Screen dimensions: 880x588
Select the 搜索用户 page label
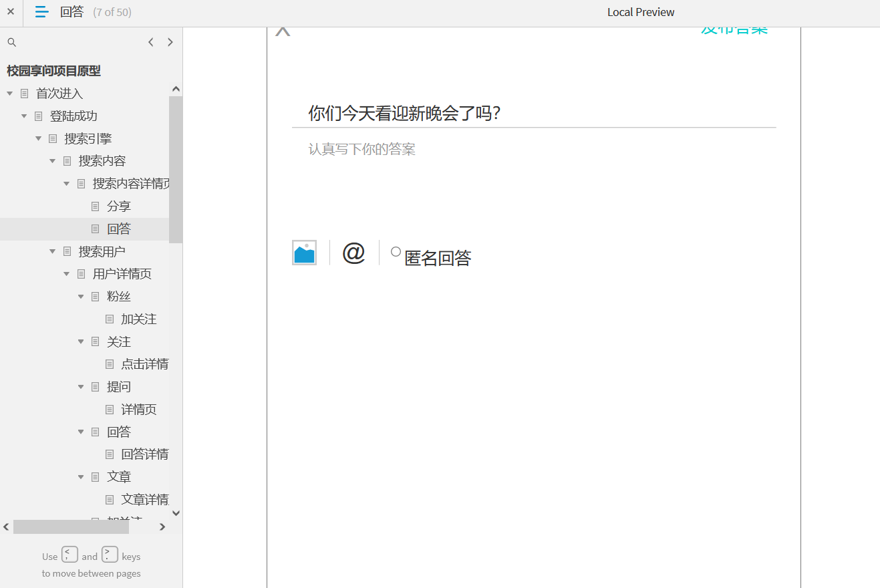click(102, 252)
